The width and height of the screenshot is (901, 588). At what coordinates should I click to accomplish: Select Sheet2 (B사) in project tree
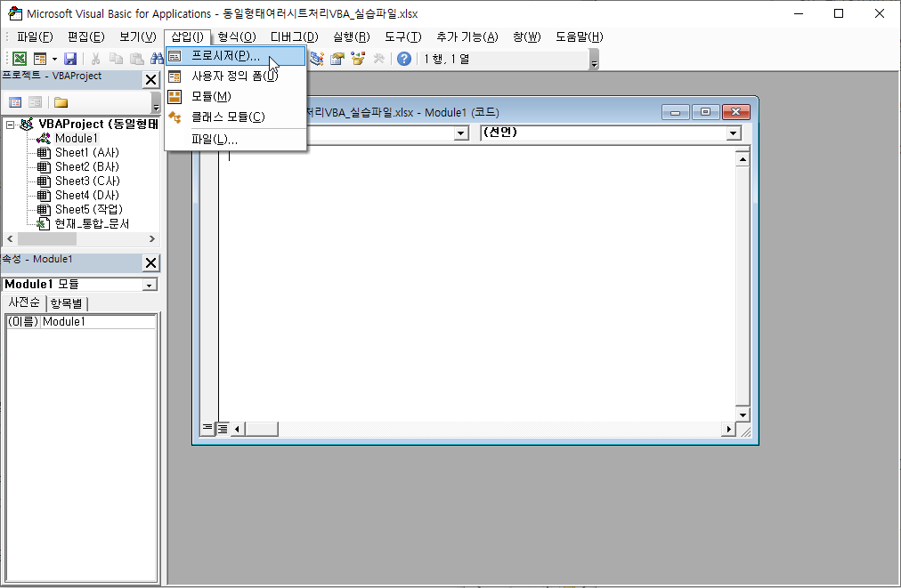(86, 166)
